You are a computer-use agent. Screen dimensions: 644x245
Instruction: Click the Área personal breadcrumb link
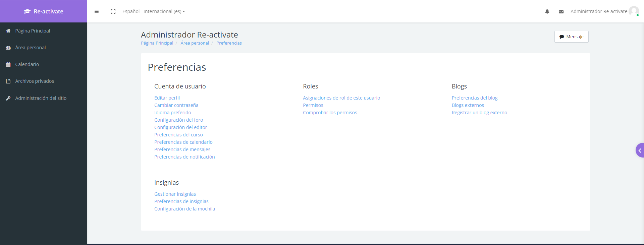pyautogui.click(x=195, y=43)
